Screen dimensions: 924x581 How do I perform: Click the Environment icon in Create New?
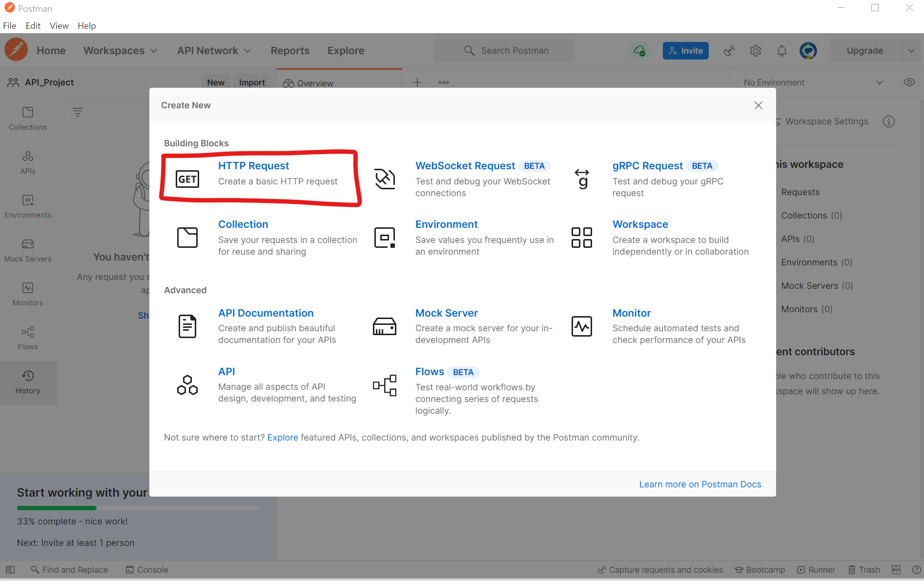coord(385,238)
